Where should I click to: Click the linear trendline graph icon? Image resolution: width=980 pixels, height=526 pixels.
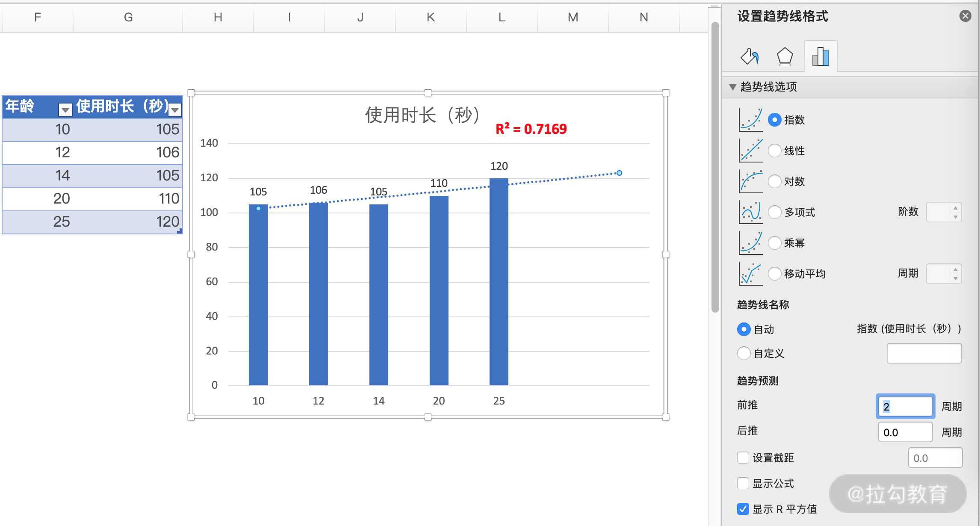(751, 151)
